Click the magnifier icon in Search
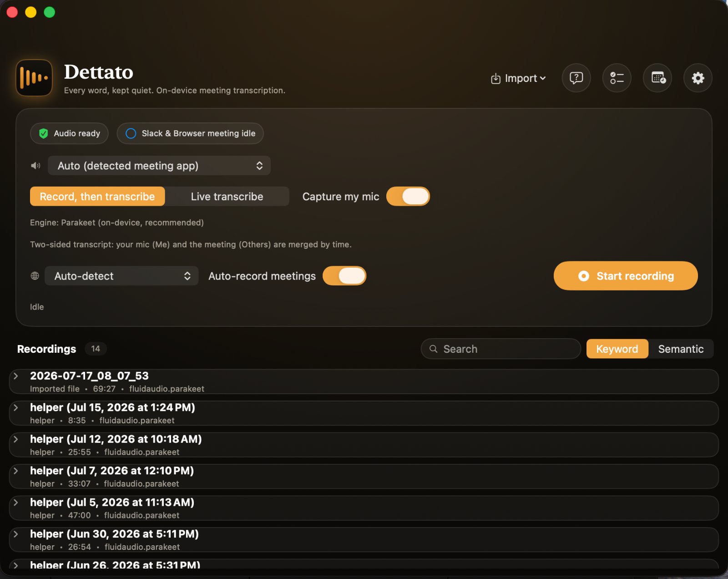Screen dimensions: 728x579 [434, 349]
